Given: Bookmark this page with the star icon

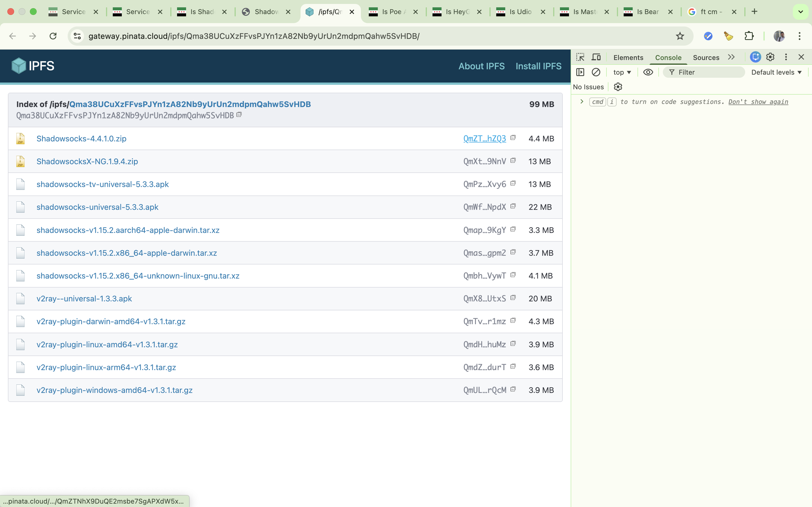Looking at the screenshot, I should 680,36.
